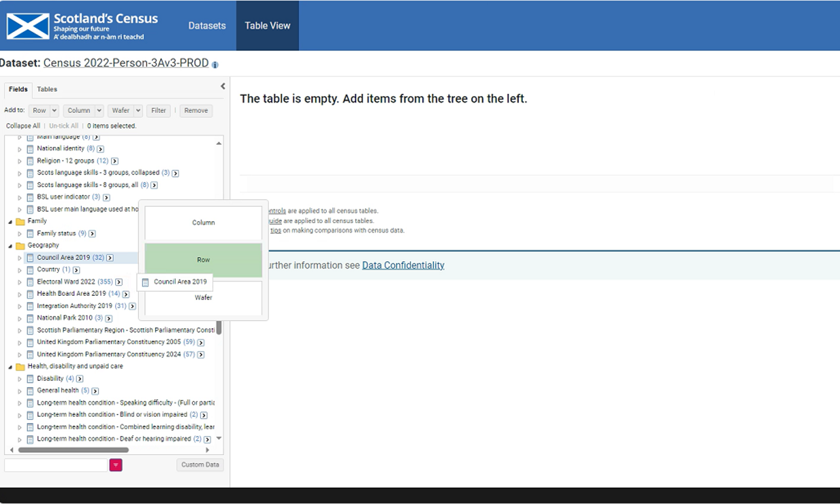Open the Datasets navigation item
840x504 pixels.
(207, 26)
